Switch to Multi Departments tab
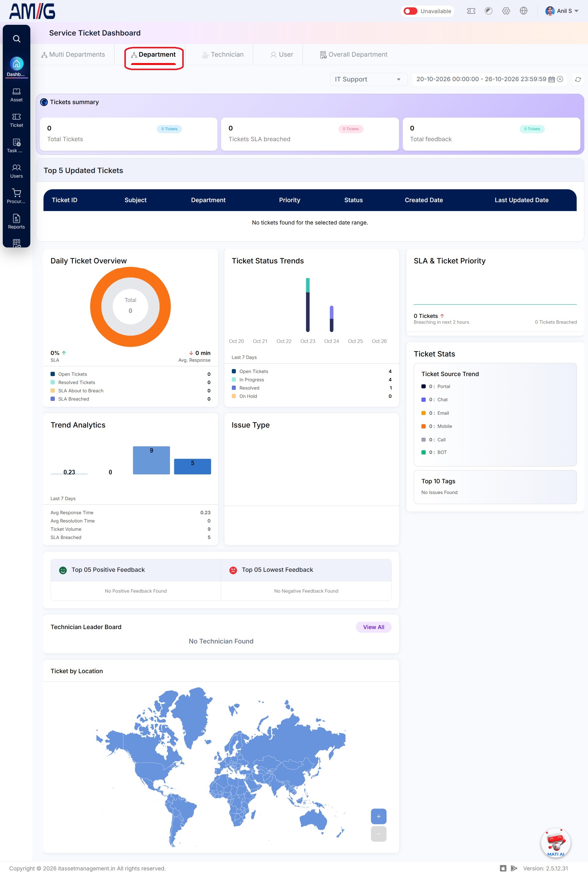Image resolution: width=588 pixels, height=875 pixels. point(73,55)
